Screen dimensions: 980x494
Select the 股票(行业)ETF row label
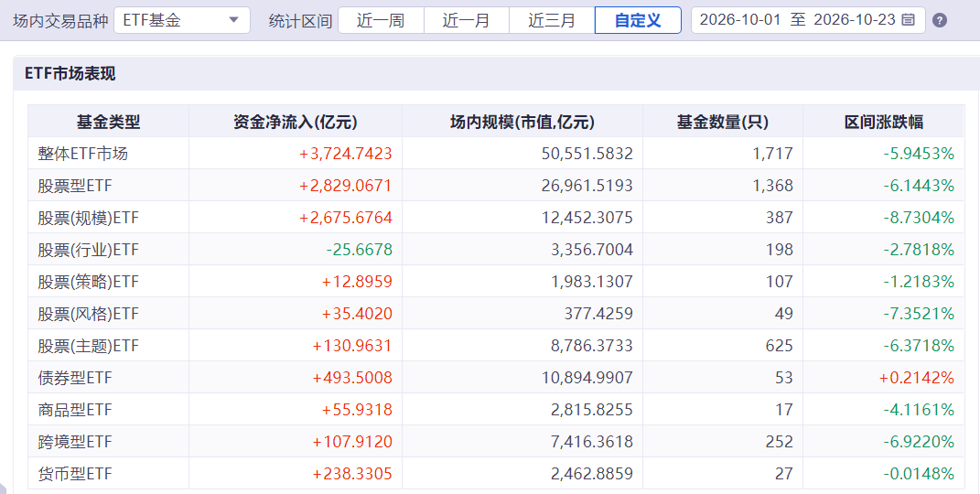(x=88, y=250)
